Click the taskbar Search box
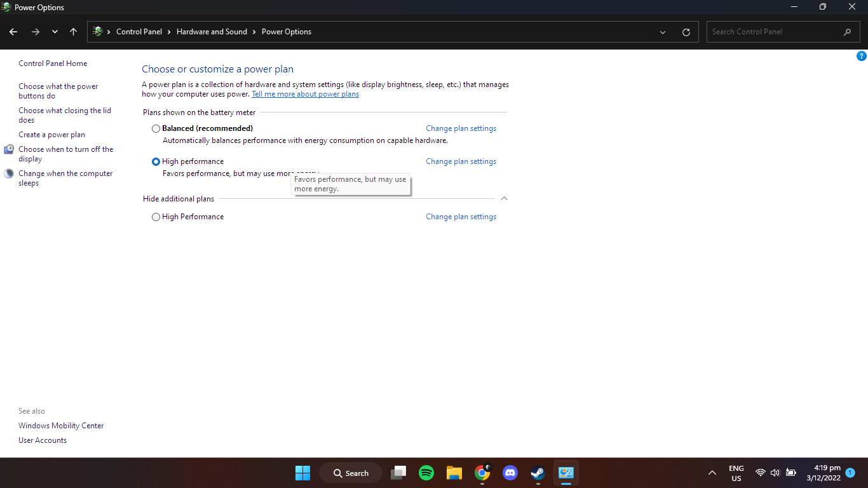 (x=350, y=473)
